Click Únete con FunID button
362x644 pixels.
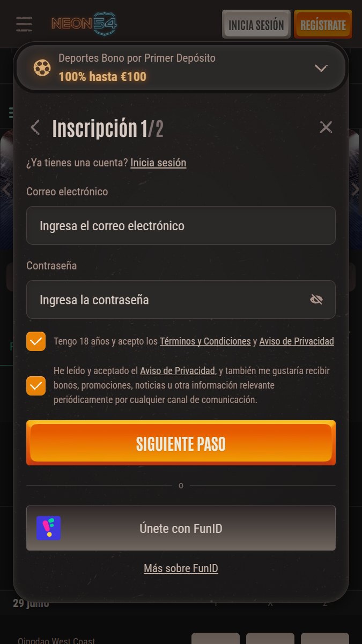point(181,528)
